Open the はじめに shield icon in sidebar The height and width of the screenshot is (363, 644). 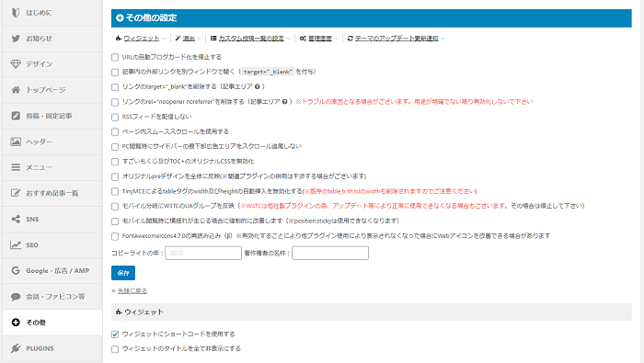click(x=16, y=13)
